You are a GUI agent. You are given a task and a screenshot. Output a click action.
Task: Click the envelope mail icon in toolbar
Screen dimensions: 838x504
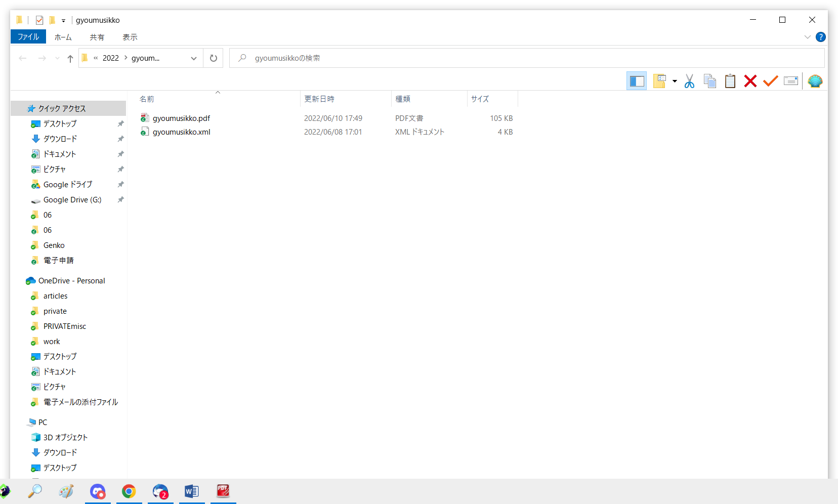coord(790,81)
